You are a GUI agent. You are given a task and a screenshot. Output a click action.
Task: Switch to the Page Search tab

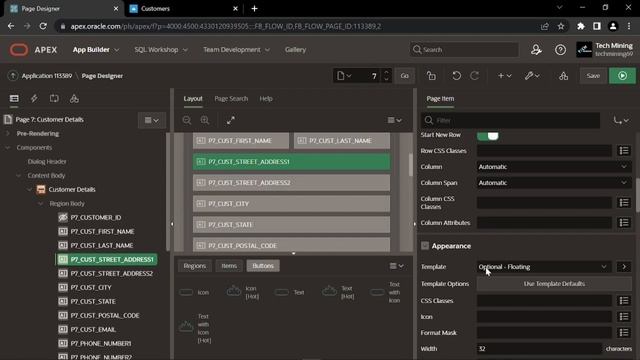[x=231, y=99]
